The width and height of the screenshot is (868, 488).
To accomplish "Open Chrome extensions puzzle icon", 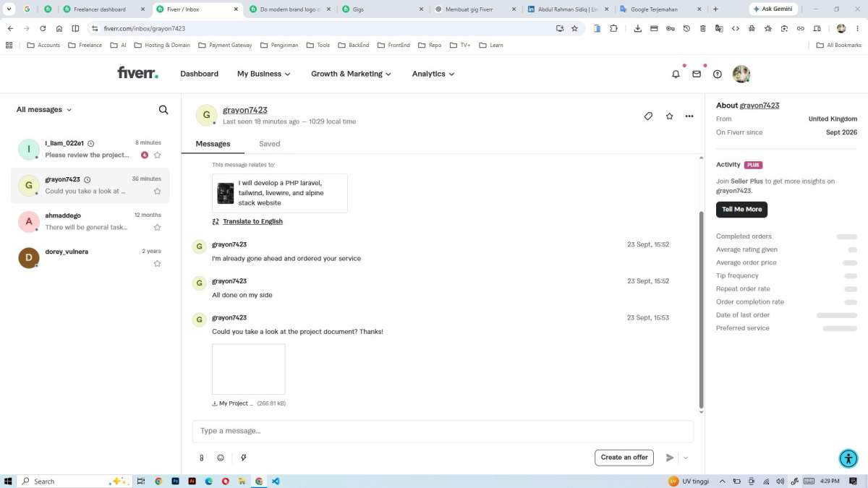I will [x=613, y=28].
